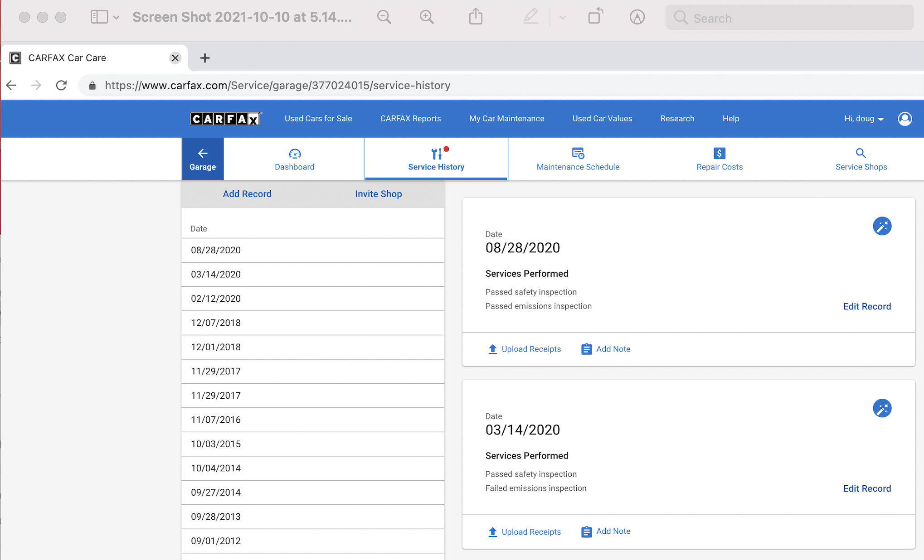Click the wand icon on 03/14/2020 record
This screenshot has height=560, width=924.
pyautogui.click(x=882, y=408)
